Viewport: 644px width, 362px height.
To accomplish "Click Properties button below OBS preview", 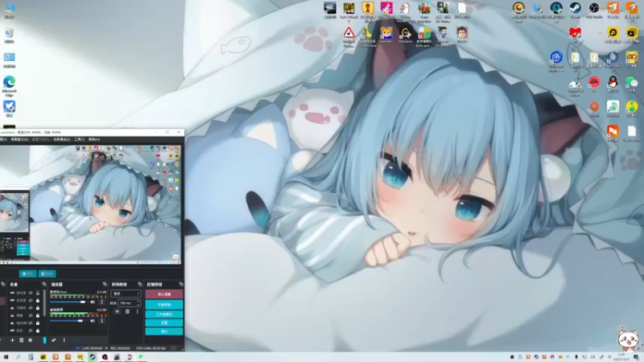I will (x=27, y=274).
